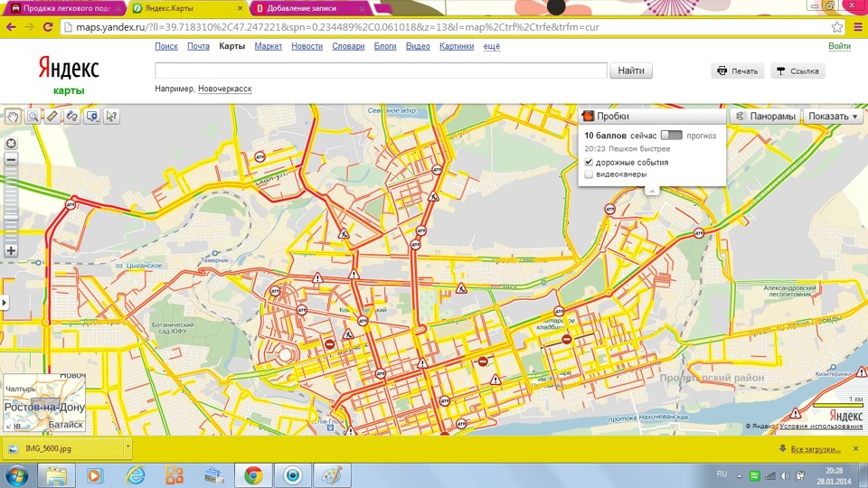Click the ДТП accident marker near Скачк ул.
The height and width of the screenshot is (488, 868).
[259, 157]
